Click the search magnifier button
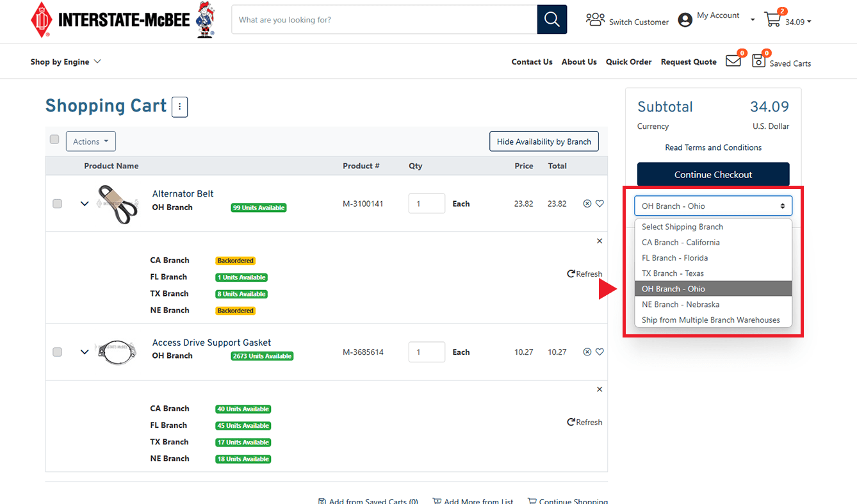This screenshot has width=857, height=504. point(552,19)
